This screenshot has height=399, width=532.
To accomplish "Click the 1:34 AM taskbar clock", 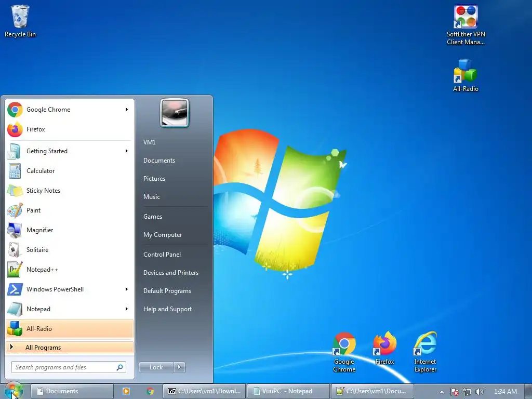I will click(x=506, y=392).
